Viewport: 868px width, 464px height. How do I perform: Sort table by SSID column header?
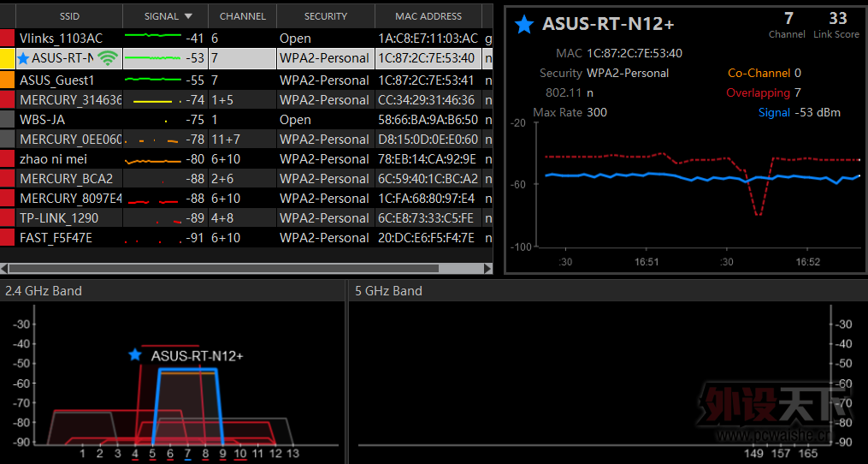(69, 16)
